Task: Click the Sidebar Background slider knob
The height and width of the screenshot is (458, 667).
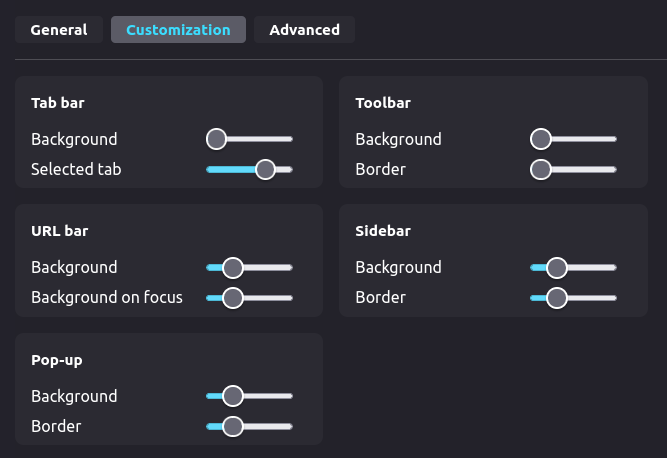Action: (557, 267)
